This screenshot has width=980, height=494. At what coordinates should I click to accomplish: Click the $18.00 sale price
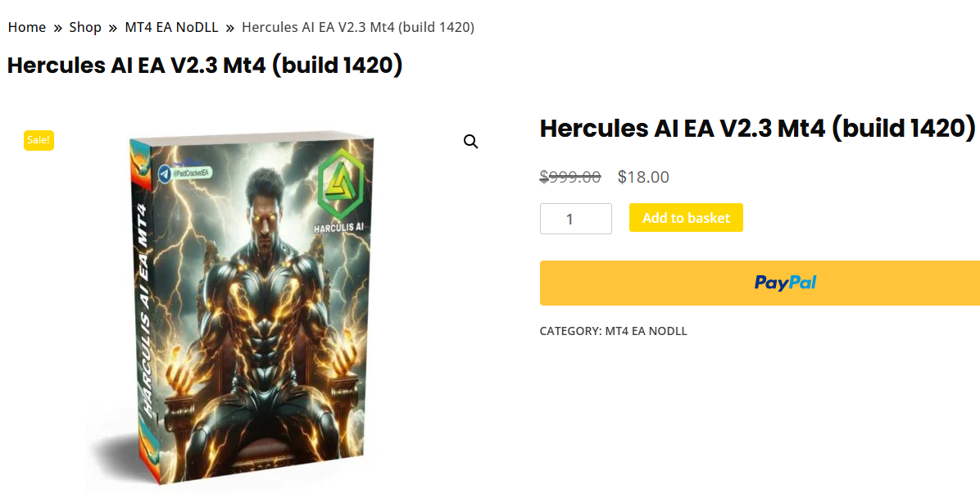643,177
